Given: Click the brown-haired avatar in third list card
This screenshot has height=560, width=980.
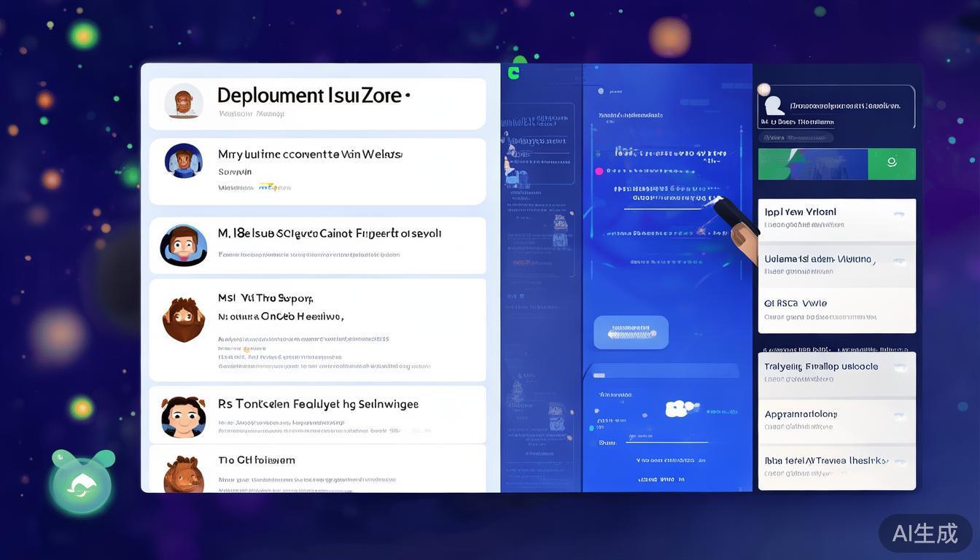Looking at the screenshot, I should (184, 244).
